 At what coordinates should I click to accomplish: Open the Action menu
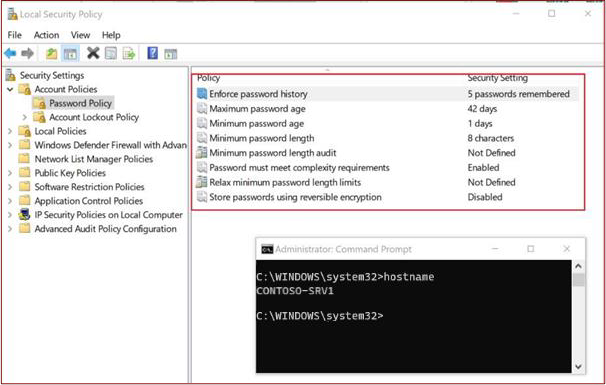click(46, 35)
